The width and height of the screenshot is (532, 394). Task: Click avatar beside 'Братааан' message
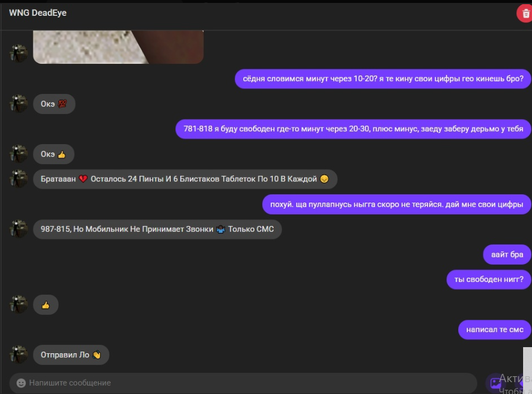tap(19, 179)
